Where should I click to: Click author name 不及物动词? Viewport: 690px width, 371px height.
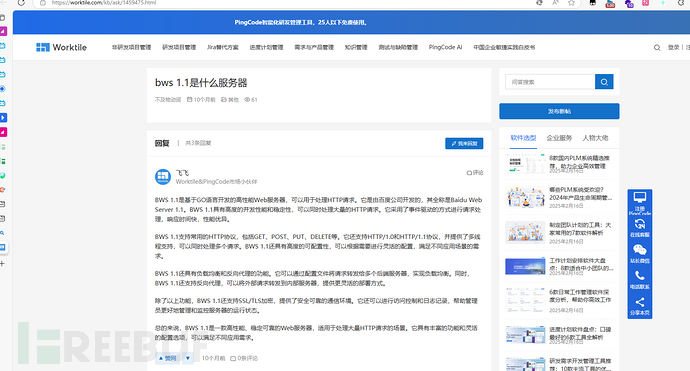[168, 100]
